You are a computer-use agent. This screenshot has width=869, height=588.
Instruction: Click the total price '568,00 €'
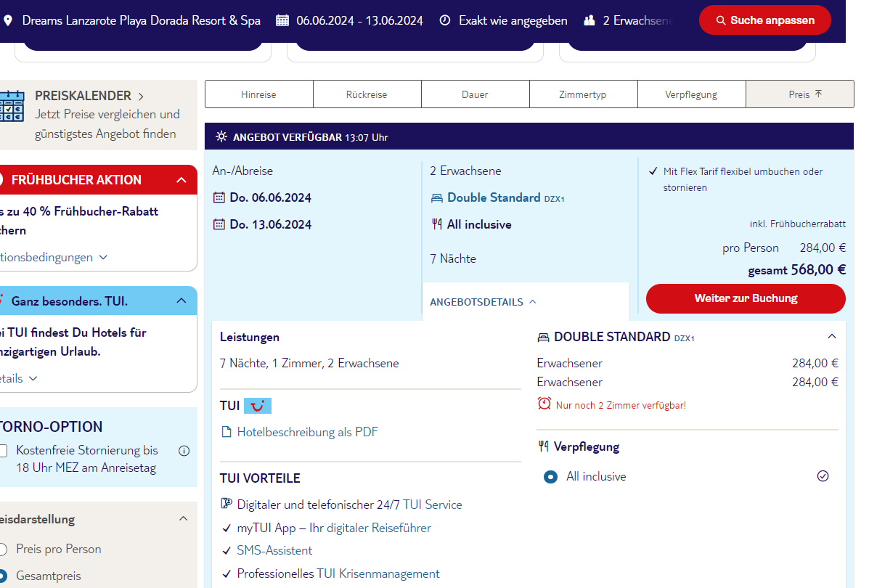click(x=818, y=270)
